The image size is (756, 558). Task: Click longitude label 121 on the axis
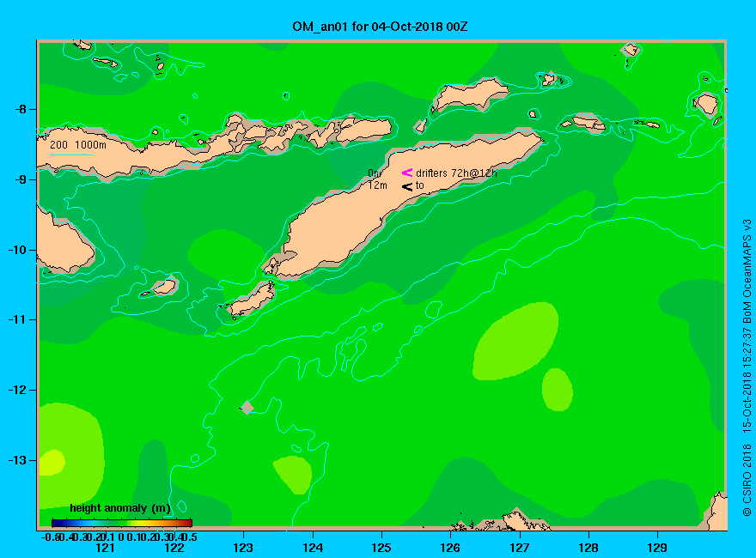click(105, 548)
